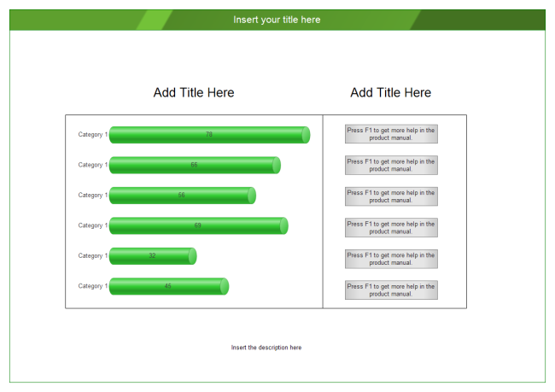Select the 'Press F1' box next to the 78 bar
The image size is (555, 392).
(391, 134)
